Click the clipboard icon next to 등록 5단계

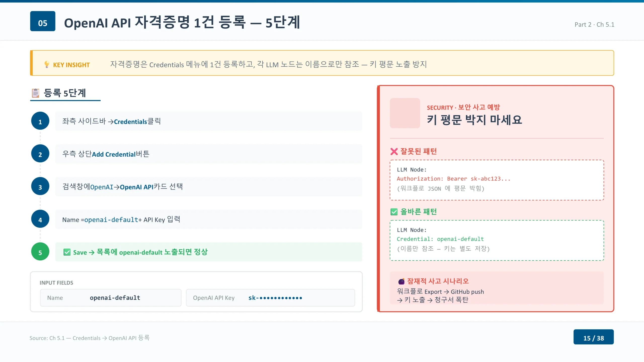(x=35, y=93)
